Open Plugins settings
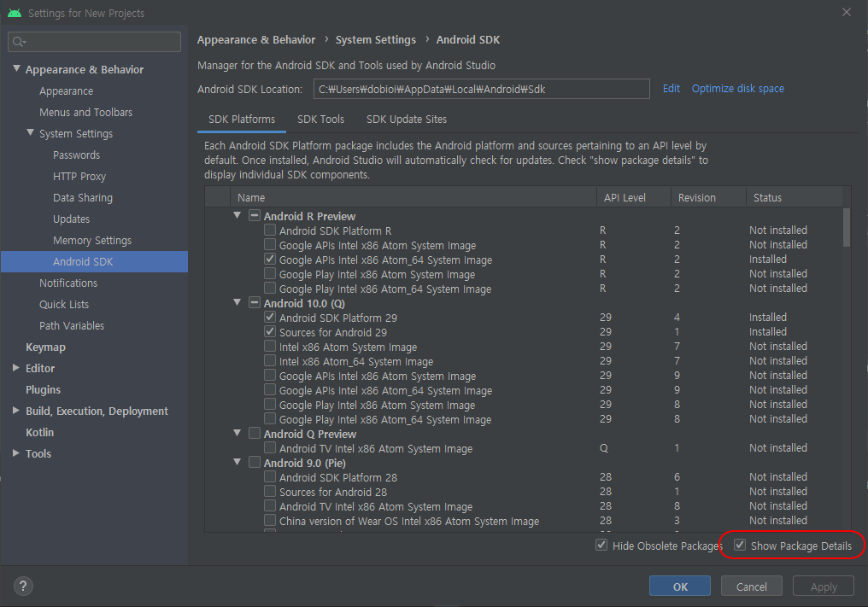This screenshot has width=868, height=607. tap(44, 389)
